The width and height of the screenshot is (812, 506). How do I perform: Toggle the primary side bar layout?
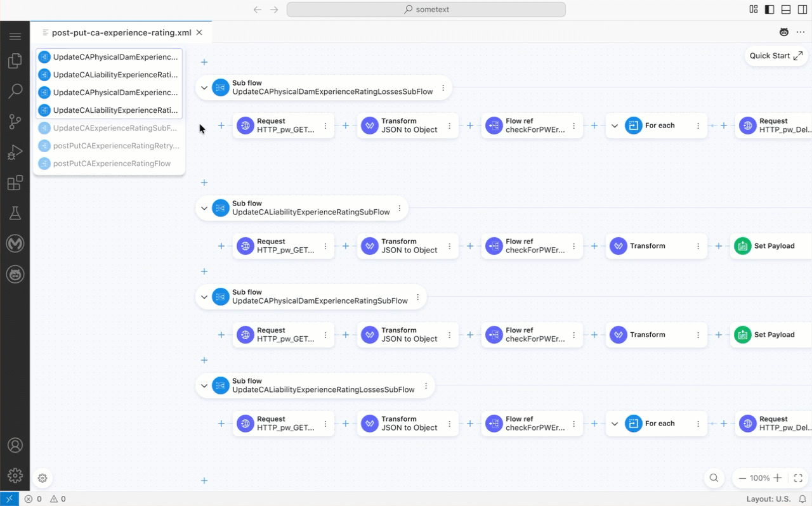point(769,10)
